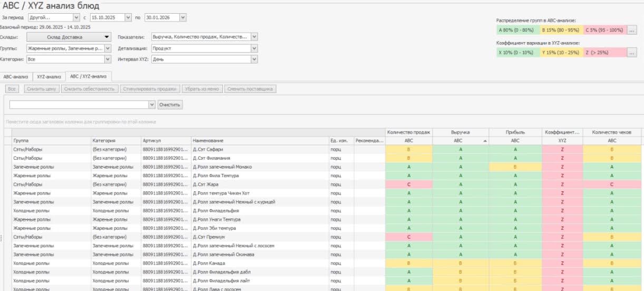This screenshot has width=644, height=291.
Task: Select the row 'Д.Ролл Эби темпура'
Action: coord(326,228)
